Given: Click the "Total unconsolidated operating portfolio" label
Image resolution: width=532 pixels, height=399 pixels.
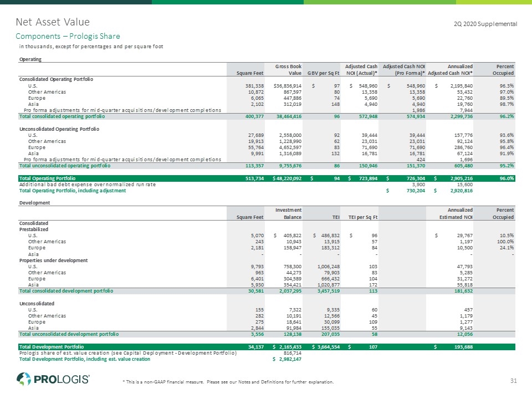Looking at the screenshot, I should [65, 166].
